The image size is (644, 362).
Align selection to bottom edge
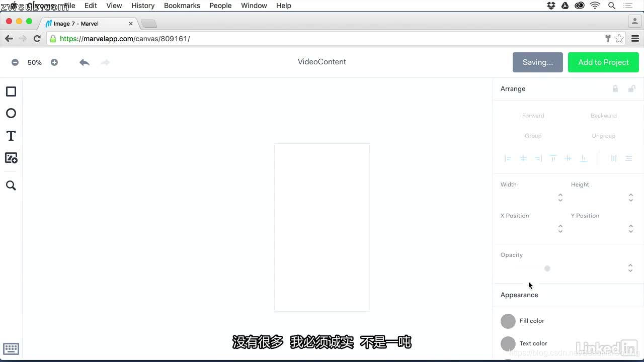tap(584, 158)
